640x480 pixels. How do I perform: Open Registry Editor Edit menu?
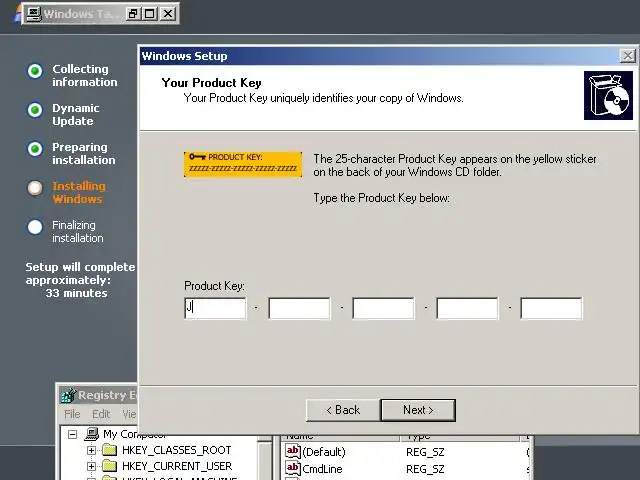click(101, 414)
